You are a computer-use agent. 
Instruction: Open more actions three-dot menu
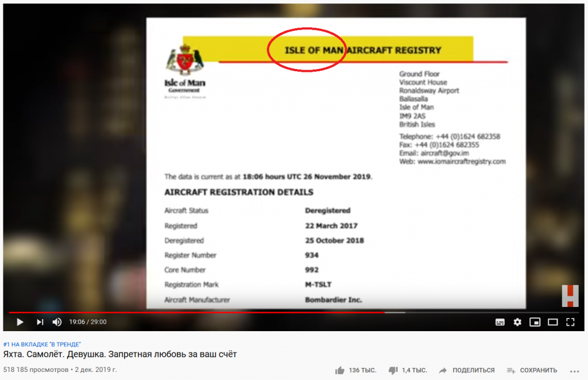(x=574, y=371)
